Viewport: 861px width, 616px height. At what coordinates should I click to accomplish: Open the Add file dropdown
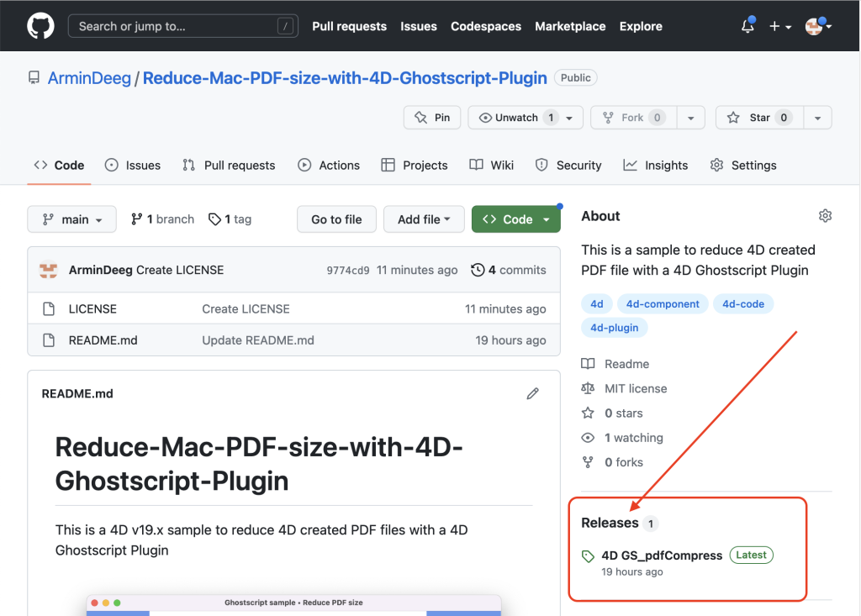424,219
